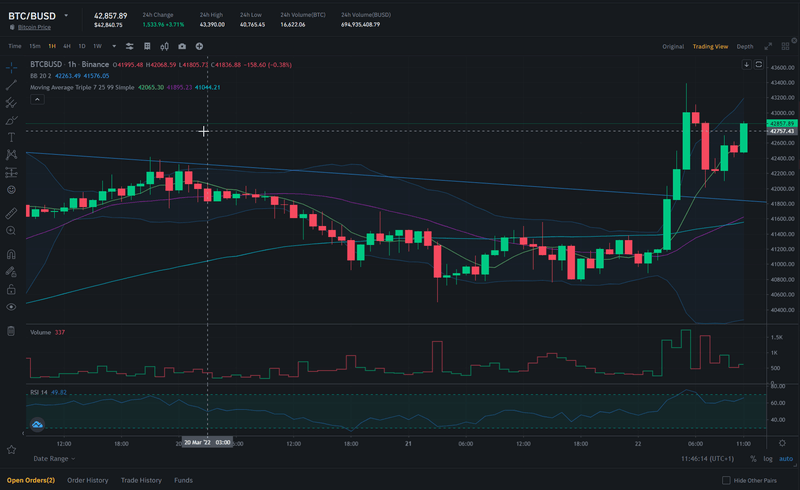Select the 1H interval
The image size is (800, 490).
click(x=52, y=46)
